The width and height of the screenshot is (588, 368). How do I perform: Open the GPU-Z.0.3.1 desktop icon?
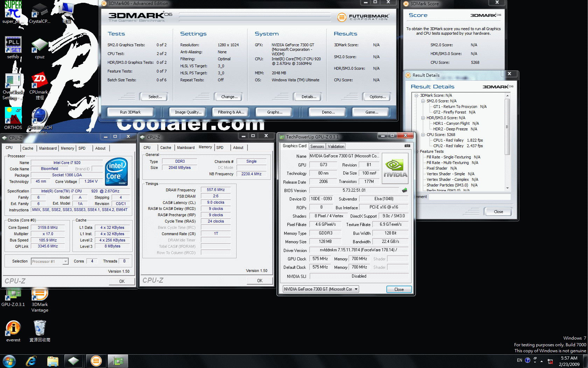coord(13,298)
